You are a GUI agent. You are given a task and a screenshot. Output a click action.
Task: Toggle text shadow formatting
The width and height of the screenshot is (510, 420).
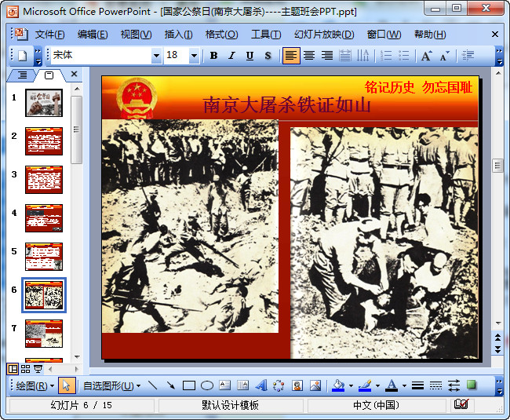point(268,56)
